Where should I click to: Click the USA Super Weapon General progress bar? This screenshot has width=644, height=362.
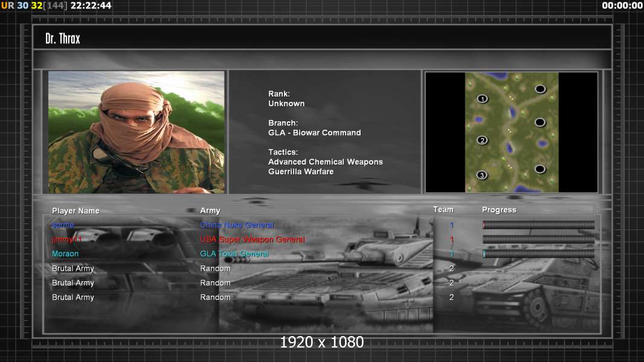(x=538, y=240)
